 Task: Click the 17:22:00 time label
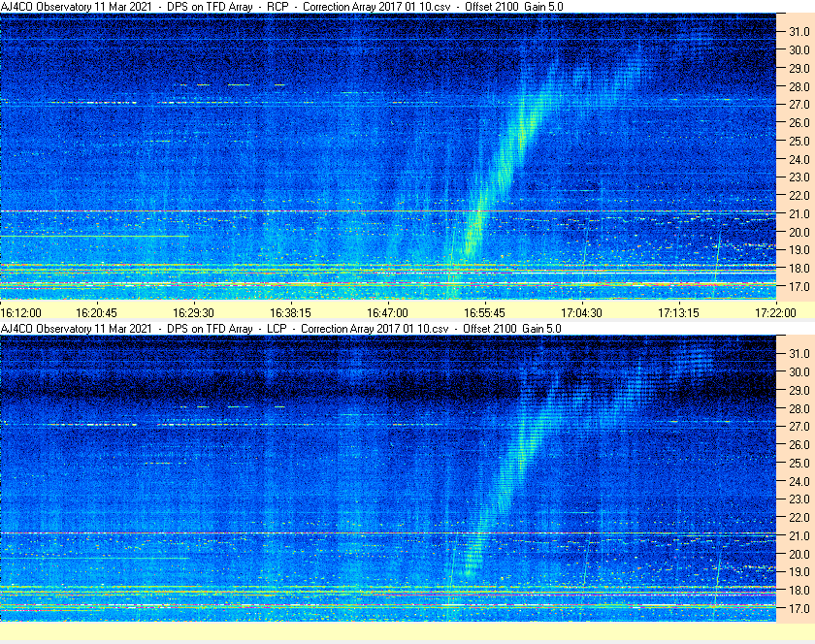point(775,313)
